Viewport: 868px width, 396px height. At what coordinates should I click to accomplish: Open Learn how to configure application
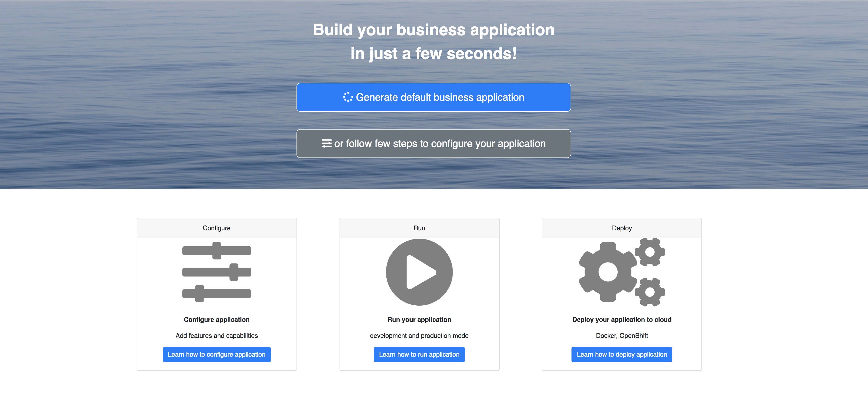[x=217, y=355]
